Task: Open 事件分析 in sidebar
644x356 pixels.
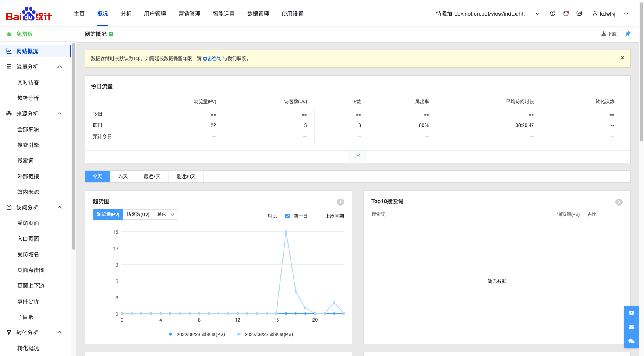Action: pyautogui.click(x=28, y=301)
